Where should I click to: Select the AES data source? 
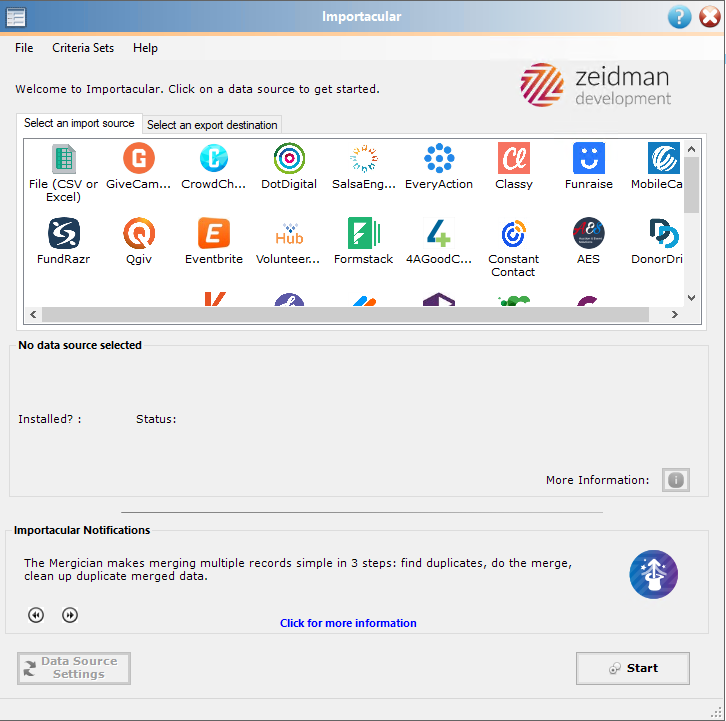click(588, 241)
